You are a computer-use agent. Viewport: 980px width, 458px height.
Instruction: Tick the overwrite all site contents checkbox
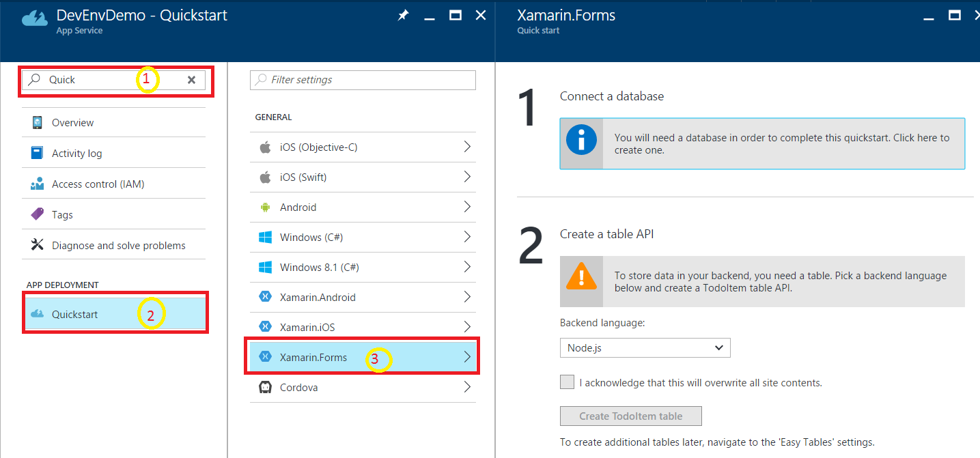[567, 382]
